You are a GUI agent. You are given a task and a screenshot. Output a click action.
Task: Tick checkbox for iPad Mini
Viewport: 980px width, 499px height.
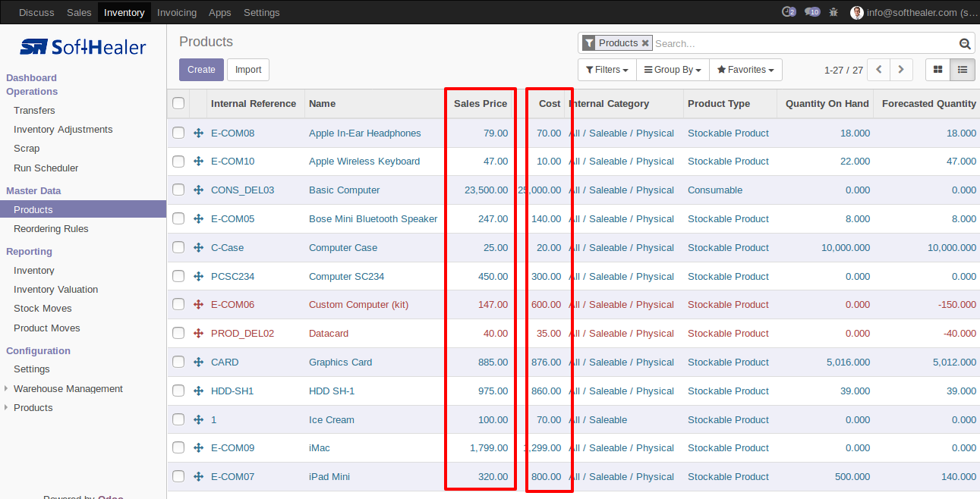point(178,476)
